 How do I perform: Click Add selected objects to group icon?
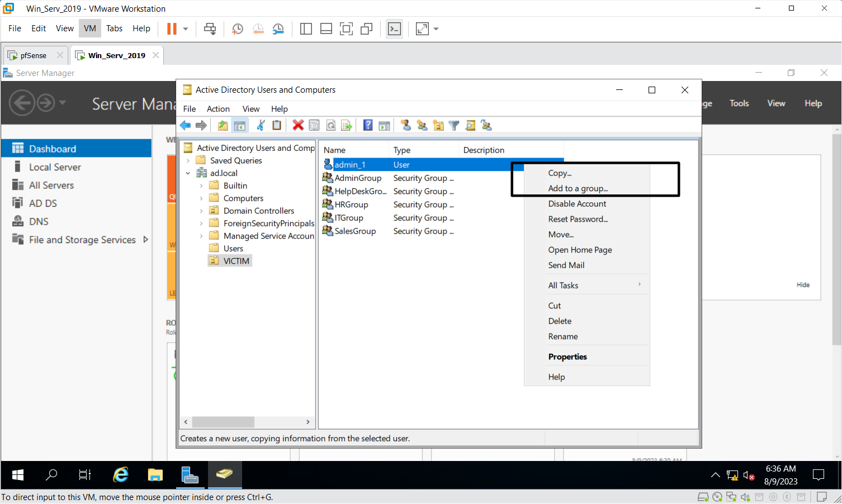(x=486, y=125)
